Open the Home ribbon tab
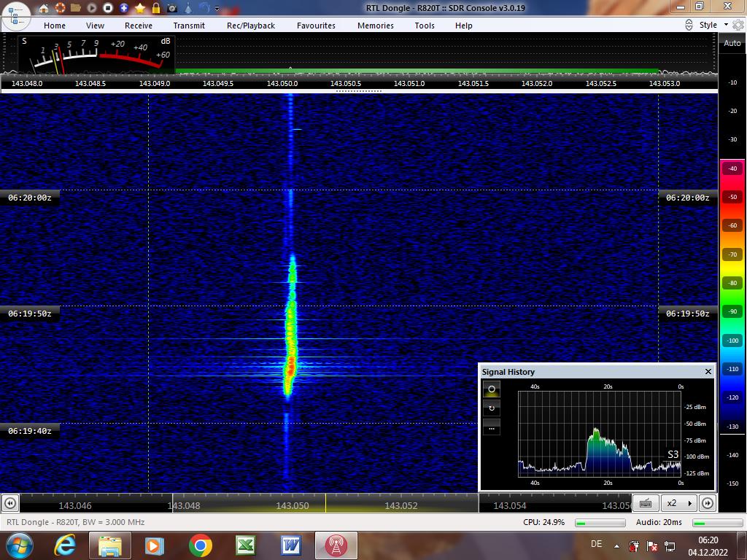This screenshot has height=560, width=747. pyautogui.click(x=55, y=26)
